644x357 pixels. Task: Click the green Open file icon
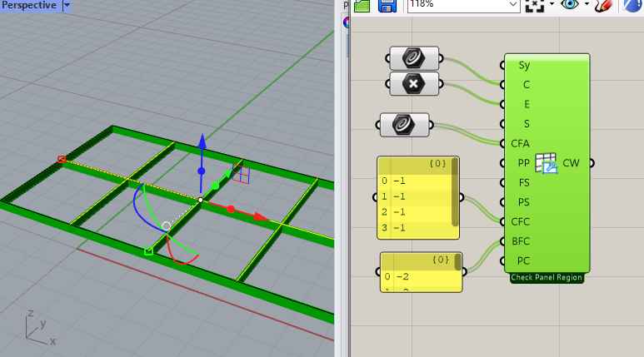click(x=362, y=6)
